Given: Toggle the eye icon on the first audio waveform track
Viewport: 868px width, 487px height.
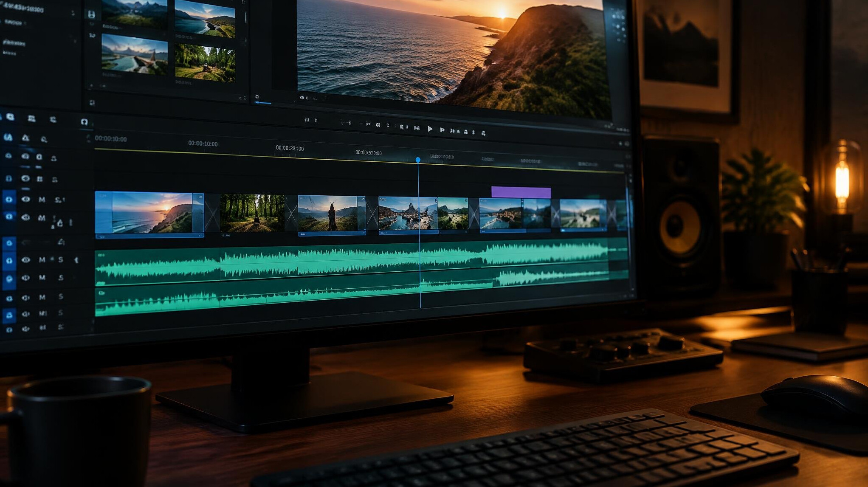Looking at the screenshot, I should [25, 260].
